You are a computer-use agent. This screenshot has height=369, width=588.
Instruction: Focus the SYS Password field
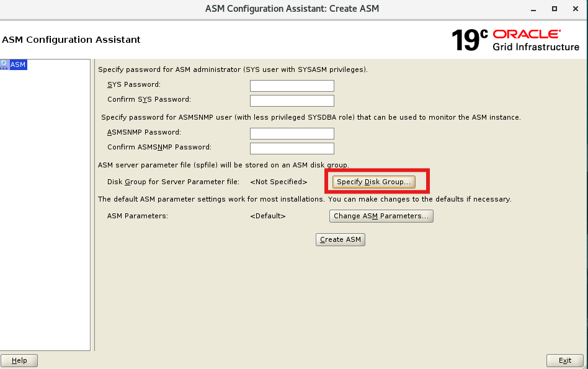[292, 86]
